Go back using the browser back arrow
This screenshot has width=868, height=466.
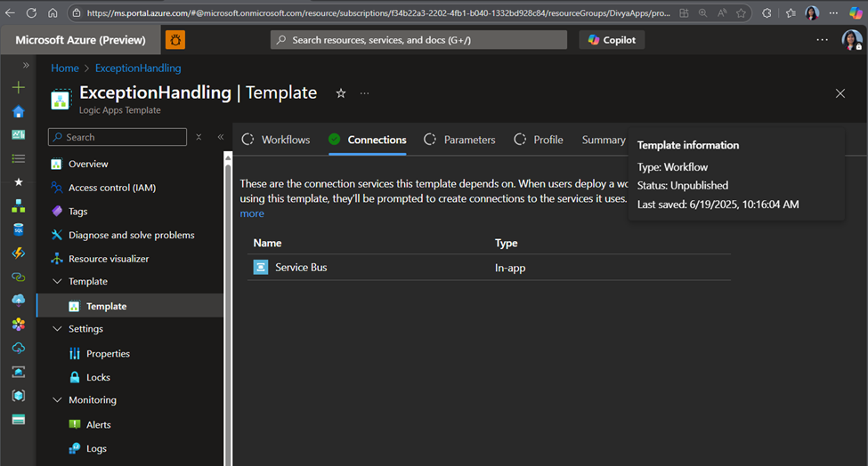click(x=10, y=12)
